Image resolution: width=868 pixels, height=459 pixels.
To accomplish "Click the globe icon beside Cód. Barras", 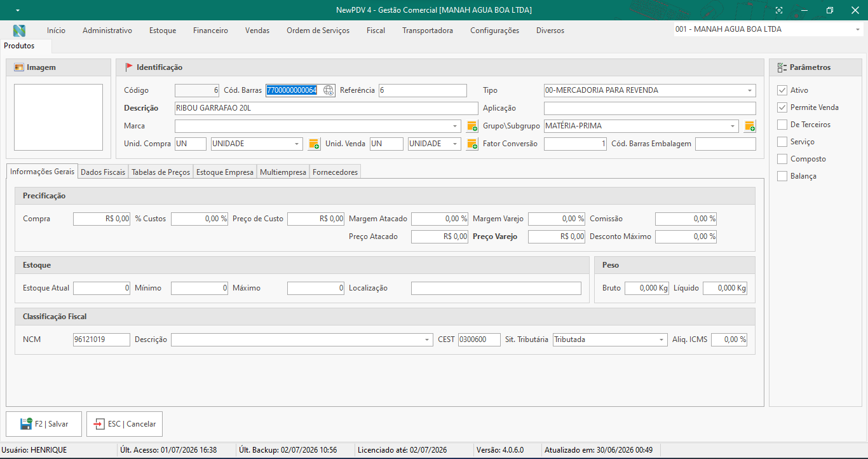I will (x=329, y=90).
